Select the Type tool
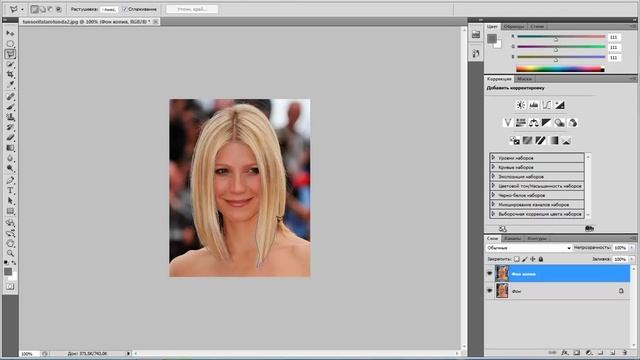Screen dimensions: 640x360 click(10, 191)
